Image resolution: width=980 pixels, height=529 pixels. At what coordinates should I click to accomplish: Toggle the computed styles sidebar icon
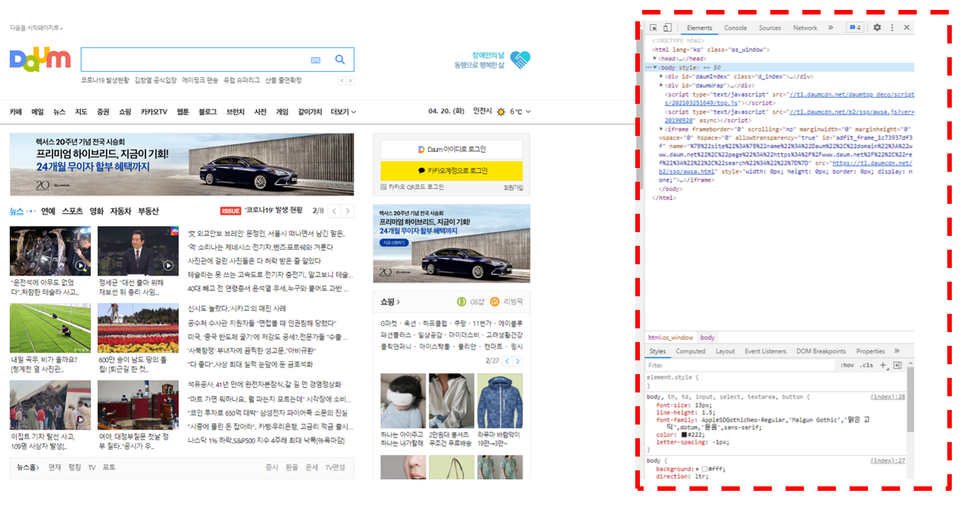(897, 365)
